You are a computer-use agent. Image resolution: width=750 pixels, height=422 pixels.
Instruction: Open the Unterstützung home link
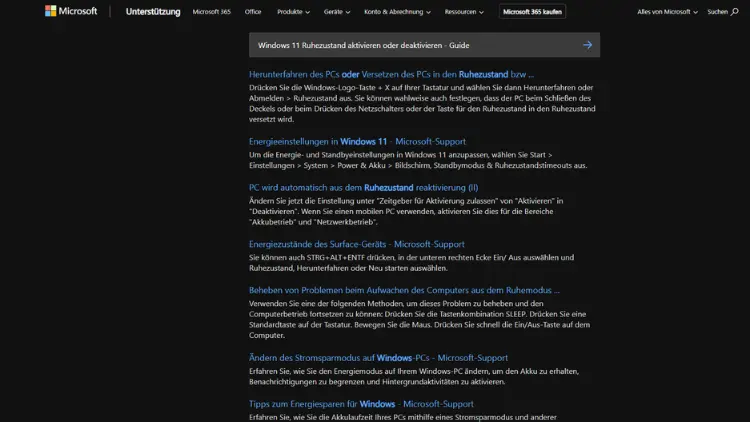click(x=153, y=11)
